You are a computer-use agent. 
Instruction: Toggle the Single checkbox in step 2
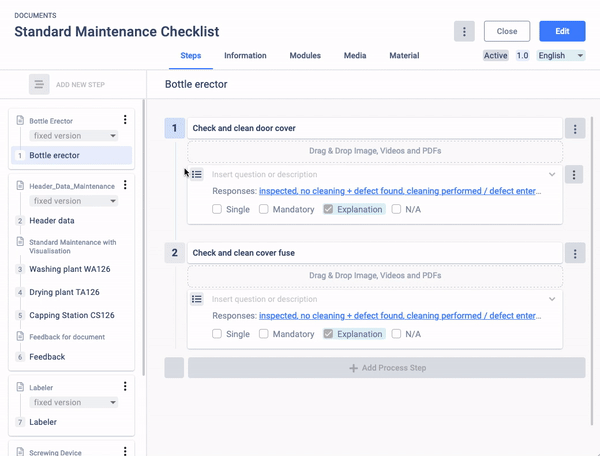pos(217,334)
